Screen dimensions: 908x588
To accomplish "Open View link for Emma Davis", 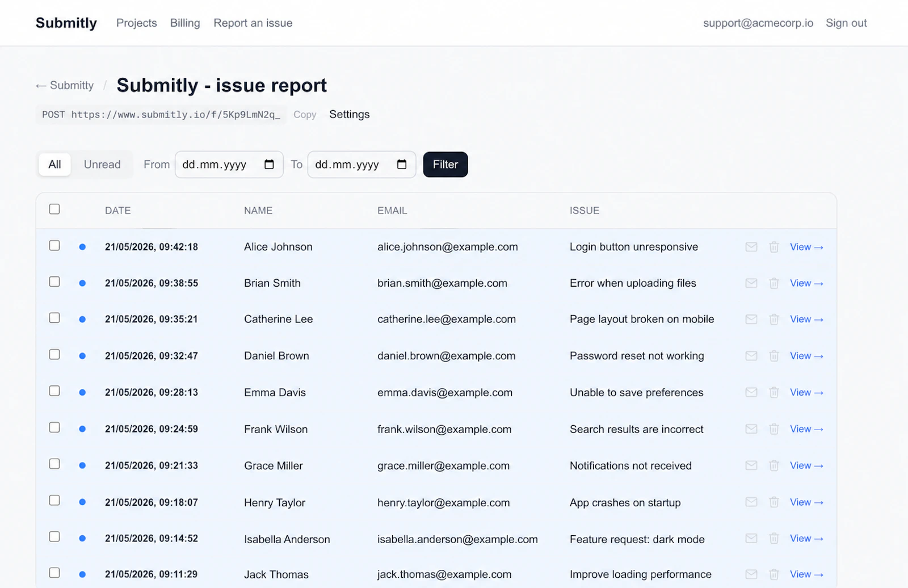I will pyautogui.click(x=806, y=392).
